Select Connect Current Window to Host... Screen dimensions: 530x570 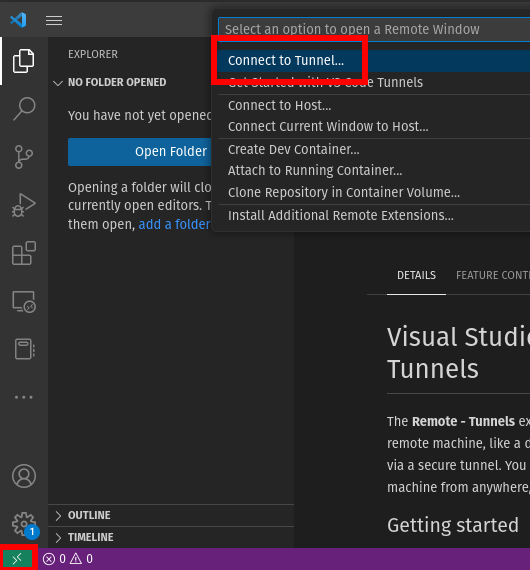tap(374, 127)
